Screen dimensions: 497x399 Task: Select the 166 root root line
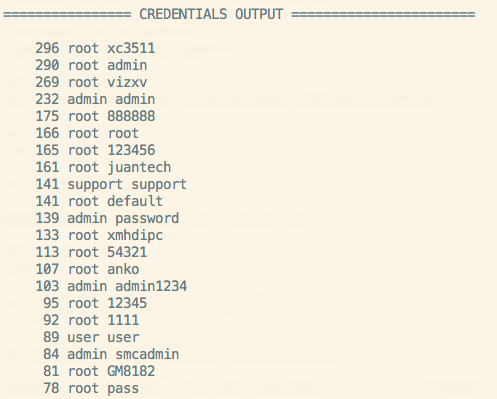[87, 133]
